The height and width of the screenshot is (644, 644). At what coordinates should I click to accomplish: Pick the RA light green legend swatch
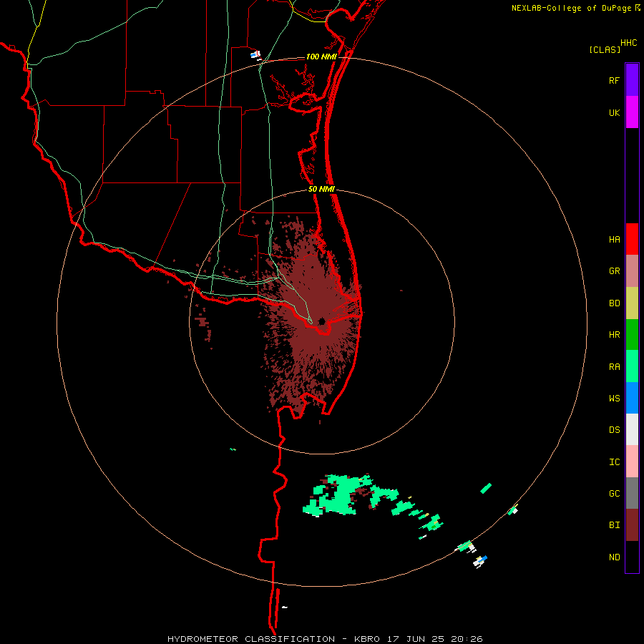(632, 366)
